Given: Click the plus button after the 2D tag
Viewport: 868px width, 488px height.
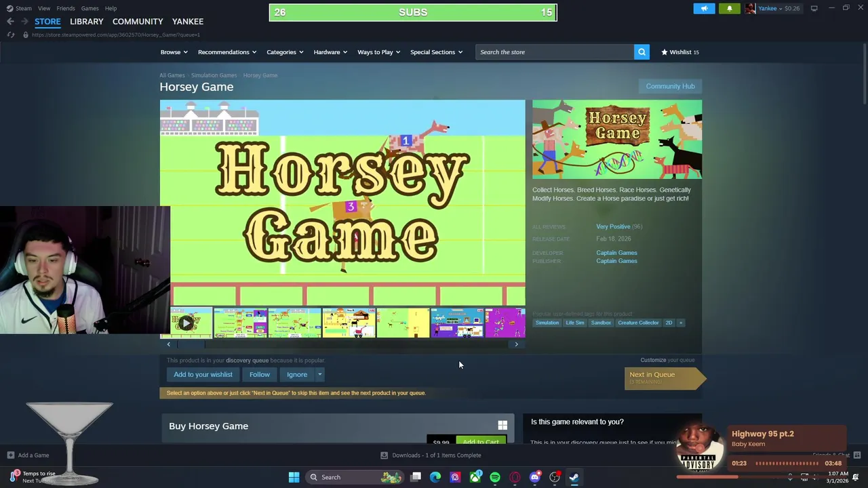Looking at the screenshot, I should tap(681, 323).
